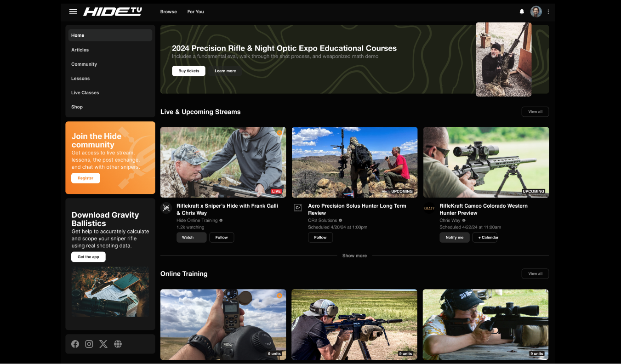Open the globe website icon

[x=118, y=344]
